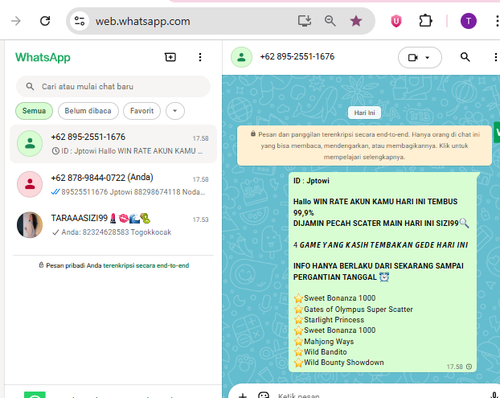Click the 'ID : Jptowi' message text
500x398 pixels.
311,181
